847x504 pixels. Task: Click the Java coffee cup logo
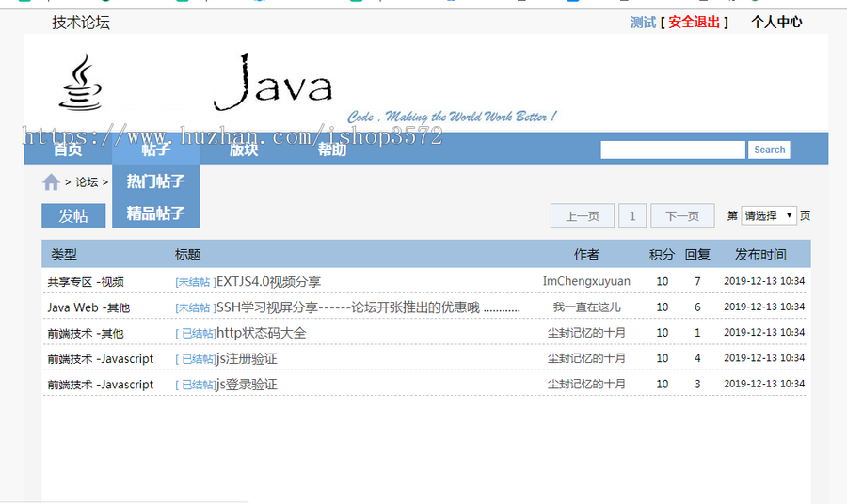point(81,83)
